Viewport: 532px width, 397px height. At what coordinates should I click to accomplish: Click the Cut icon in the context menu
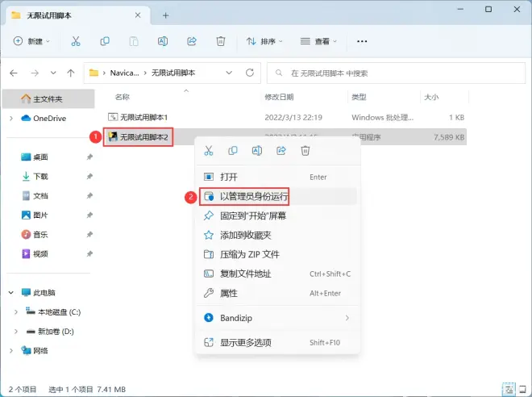coord(209,150)
